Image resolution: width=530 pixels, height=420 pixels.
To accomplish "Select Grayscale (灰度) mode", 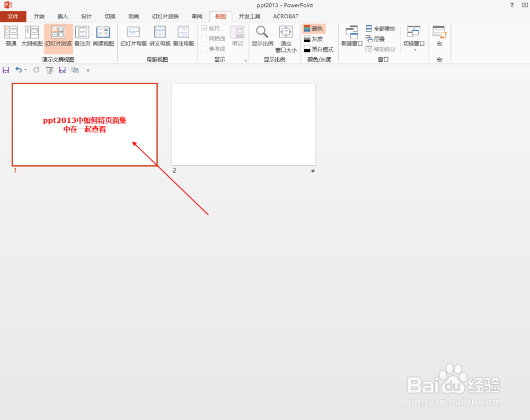I will pyautogui.click(x=313, y=39).
